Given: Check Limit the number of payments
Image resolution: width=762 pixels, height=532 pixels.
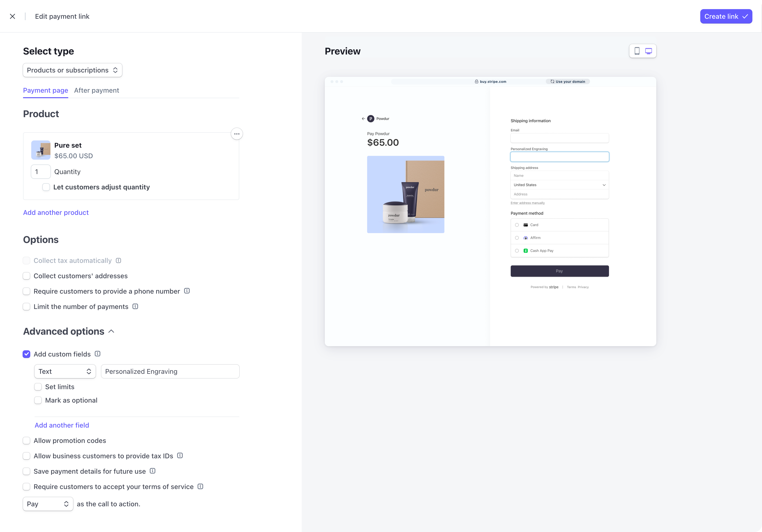Looking at the screenshot, I should [27, 307].
